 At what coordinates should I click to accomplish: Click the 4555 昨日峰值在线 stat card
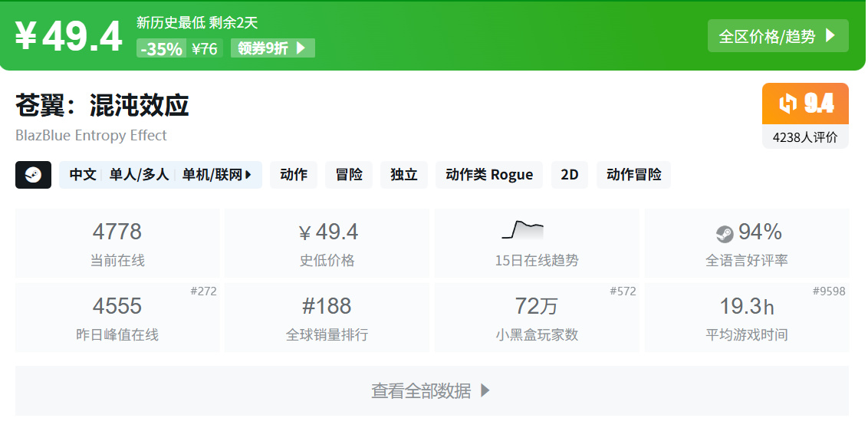pyautogui.click(x=117, y=318)
